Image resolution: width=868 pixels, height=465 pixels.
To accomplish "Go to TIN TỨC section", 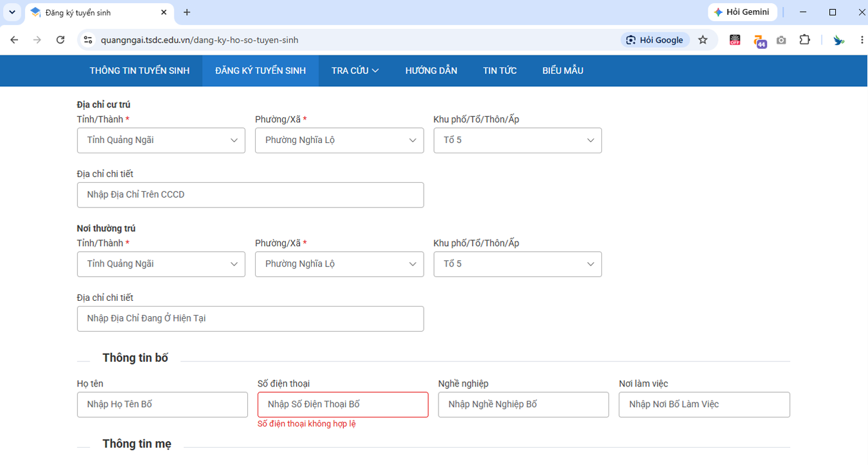I will pos(500,71).
